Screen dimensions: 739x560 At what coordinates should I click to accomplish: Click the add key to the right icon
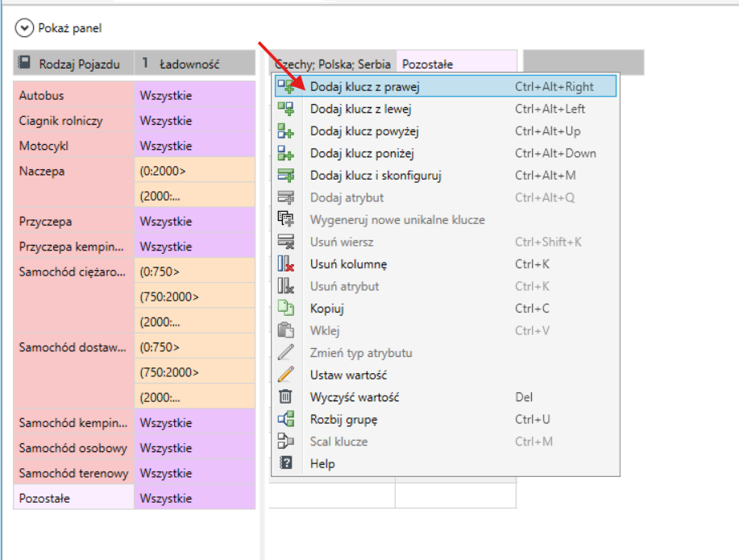pos(285,86)
